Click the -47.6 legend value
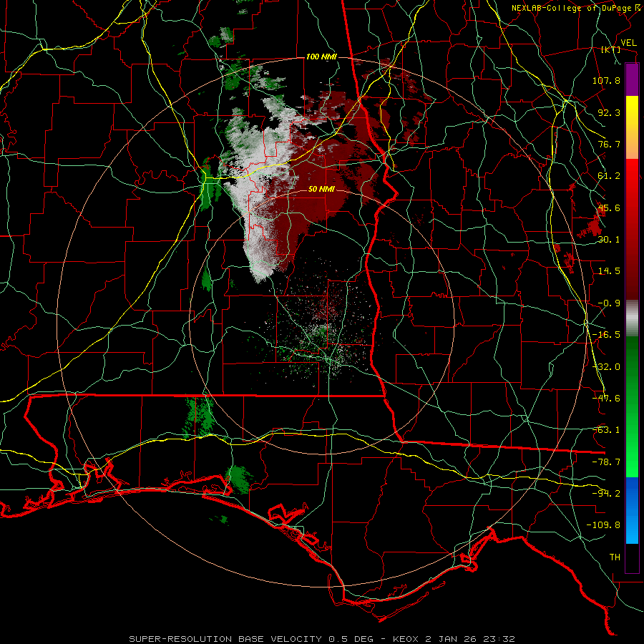 (x=606, y=398)
